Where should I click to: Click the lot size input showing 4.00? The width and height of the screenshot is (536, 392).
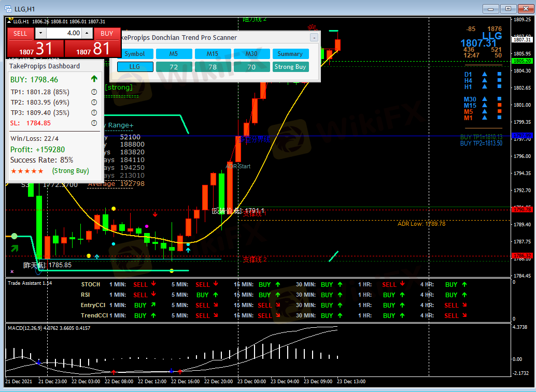coord(63,34)
